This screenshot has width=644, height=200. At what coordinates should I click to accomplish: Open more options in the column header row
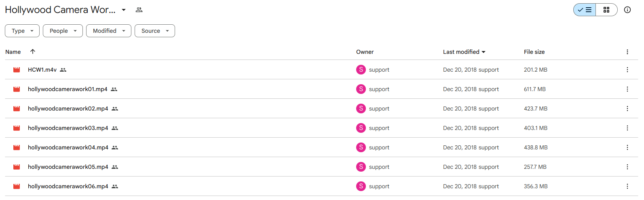(627, 52)
